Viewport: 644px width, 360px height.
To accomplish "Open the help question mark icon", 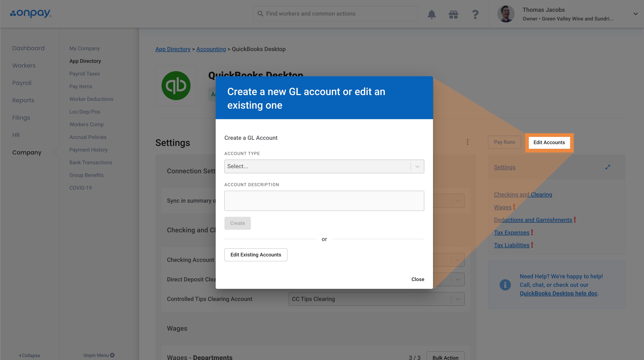I will 475,14.
